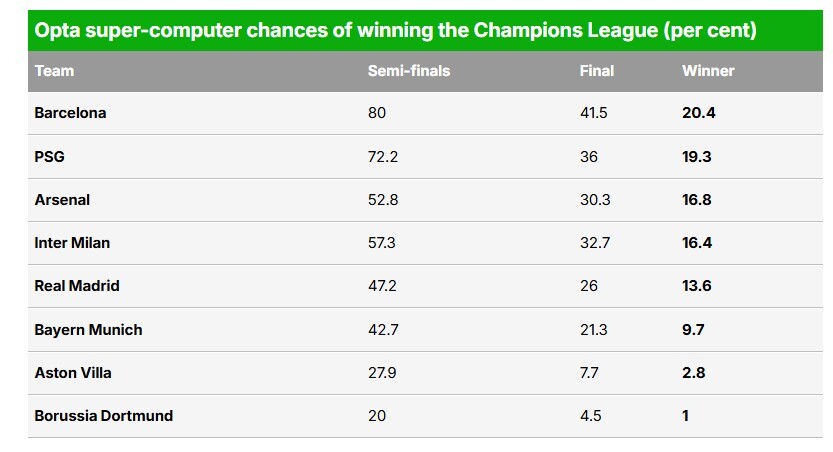Click Bayern Munich's final value 21.3

[x=594, y=330]
